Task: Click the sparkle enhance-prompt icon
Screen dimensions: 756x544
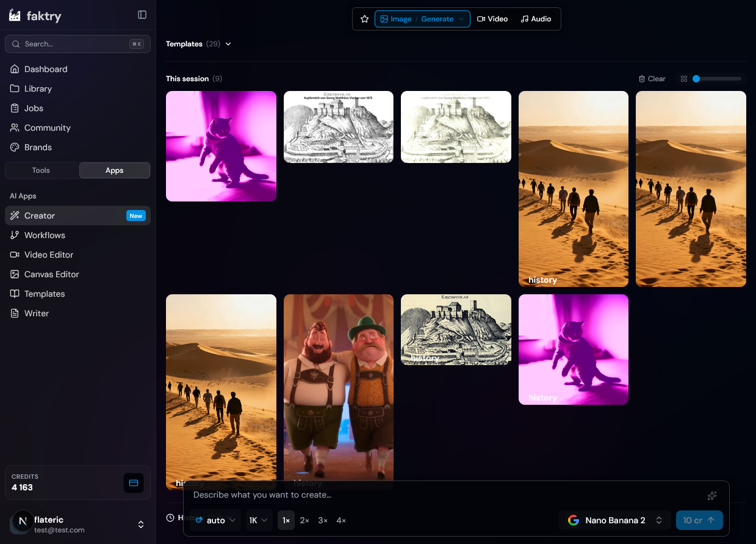Action: (711, 496)
